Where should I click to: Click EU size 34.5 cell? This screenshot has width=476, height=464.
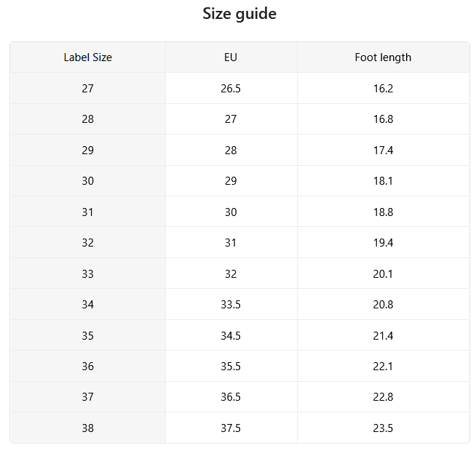point(231,335)
